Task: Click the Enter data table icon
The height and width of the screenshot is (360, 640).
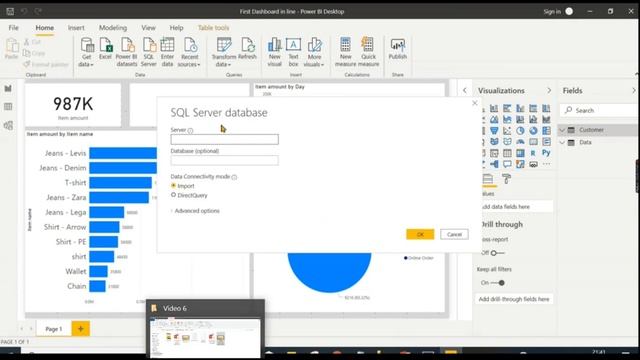Action: 167,52
